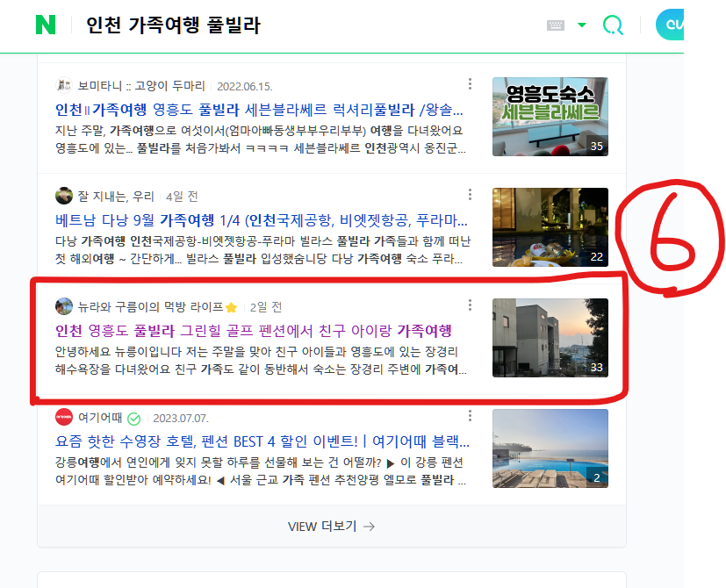Open the snippet starting 다낭 가족여행 인천국제공항

(262, 250)
